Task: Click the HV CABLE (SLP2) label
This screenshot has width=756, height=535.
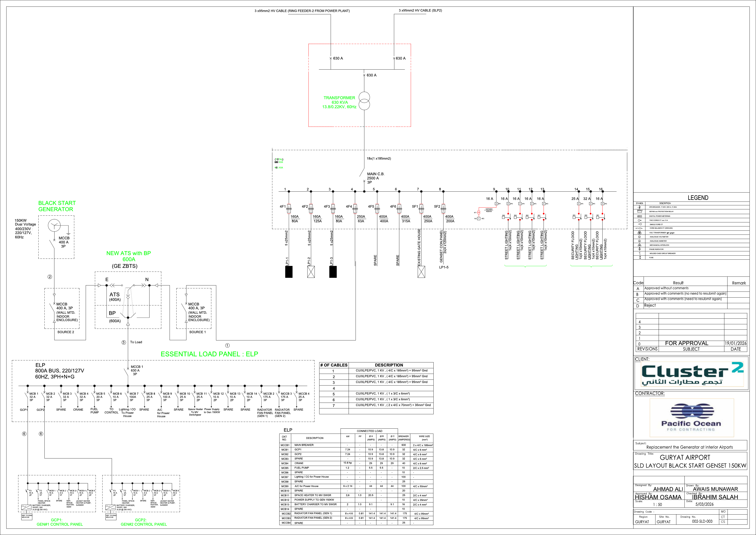Action: point(420,11)
